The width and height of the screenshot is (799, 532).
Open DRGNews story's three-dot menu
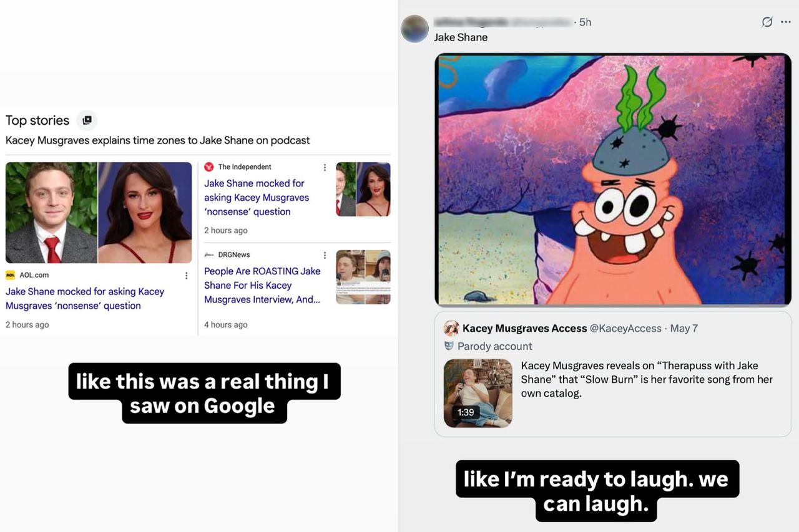[325, 255]
